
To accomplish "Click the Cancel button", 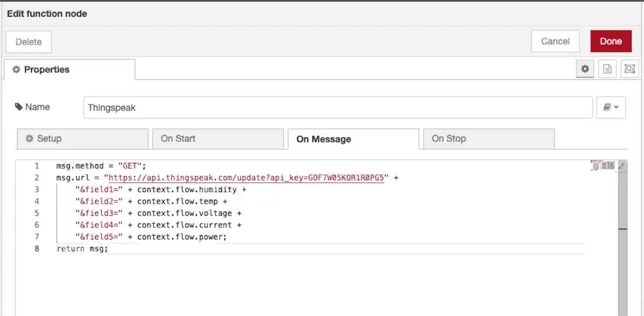I will (555, 41).
